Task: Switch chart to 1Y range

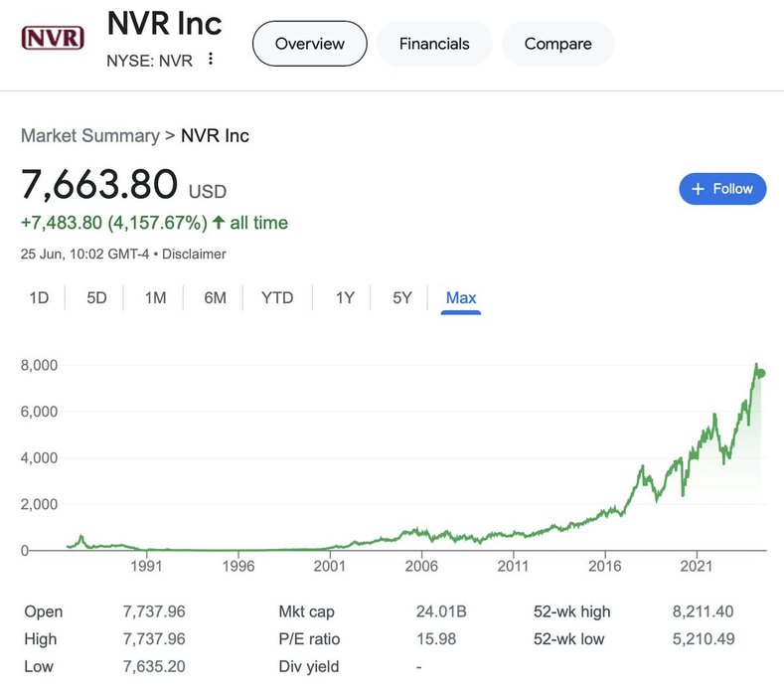Action: click(x=345, y=297)
